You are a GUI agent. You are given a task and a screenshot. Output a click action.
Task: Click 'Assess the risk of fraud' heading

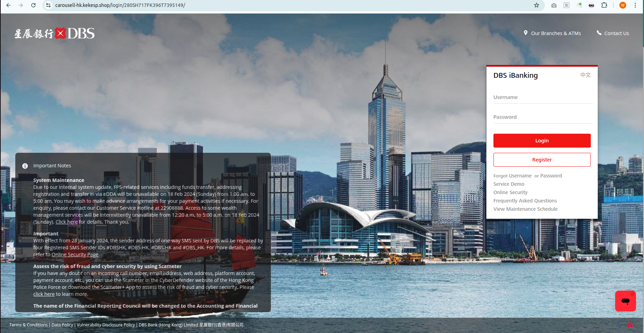107,266
